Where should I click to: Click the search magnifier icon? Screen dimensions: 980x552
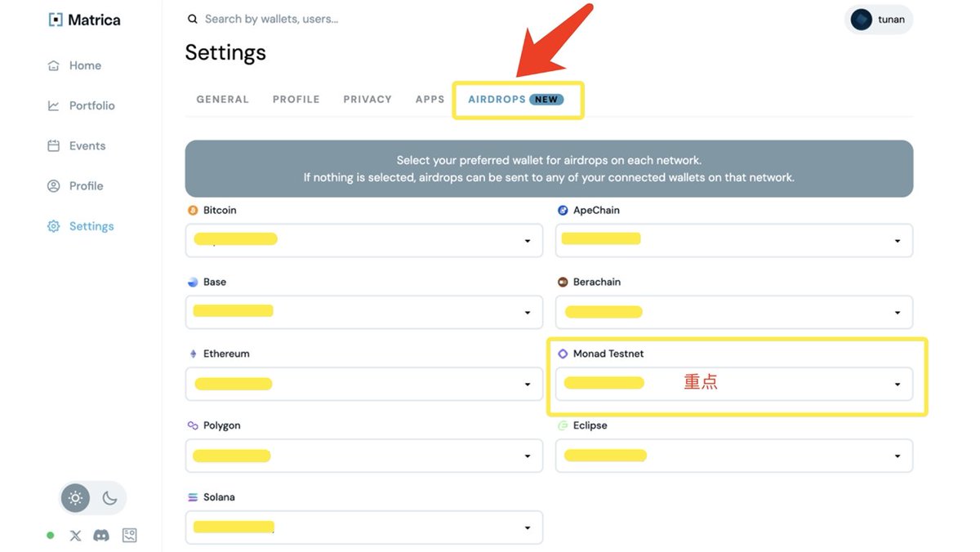(x=193, y=19)
